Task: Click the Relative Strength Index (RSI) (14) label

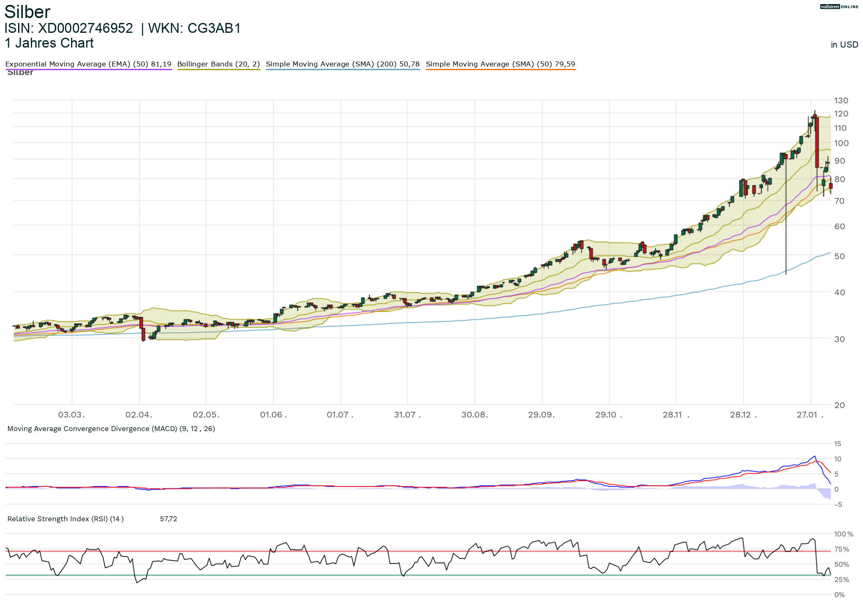Action: [66, 519]
